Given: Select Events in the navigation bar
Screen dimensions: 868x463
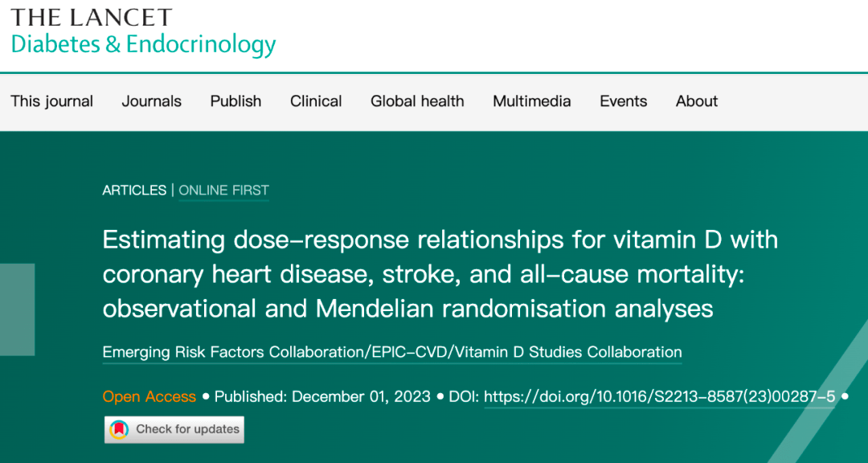Looking at the screenshot, I should coord(623,101).
